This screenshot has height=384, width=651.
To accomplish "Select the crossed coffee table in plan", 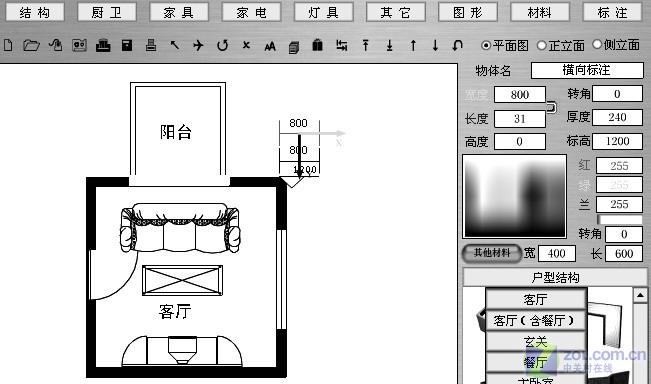I will click(x=182, y=280).
